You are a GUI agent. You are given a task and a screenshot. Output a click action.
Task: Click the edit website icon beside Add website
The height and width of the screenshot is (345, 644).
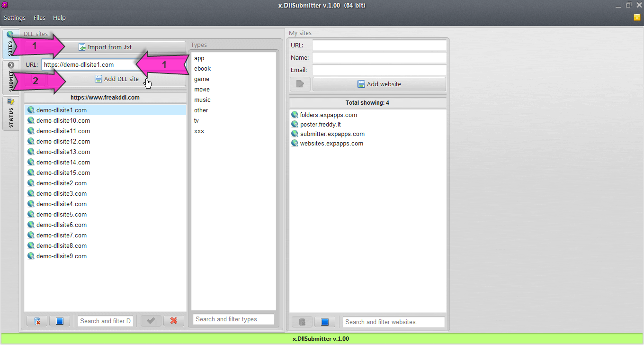coord(300,84)
